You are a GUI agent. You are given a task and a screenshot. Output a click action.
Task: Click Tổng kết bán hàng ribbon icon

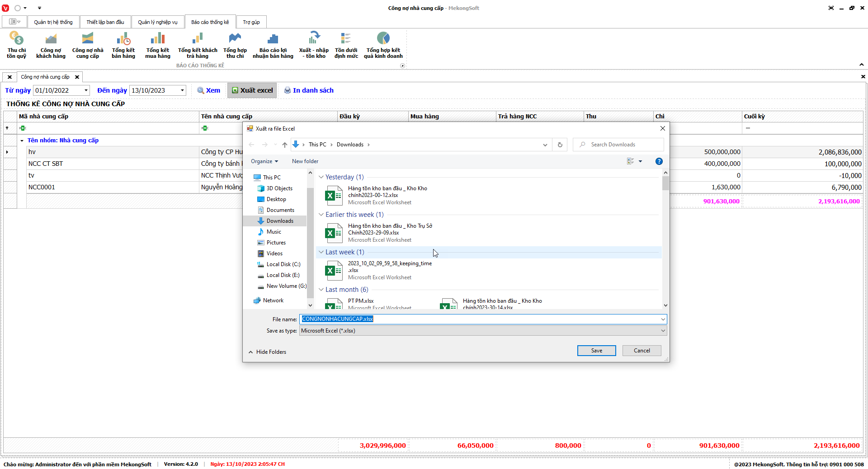[x=123, y=45]
